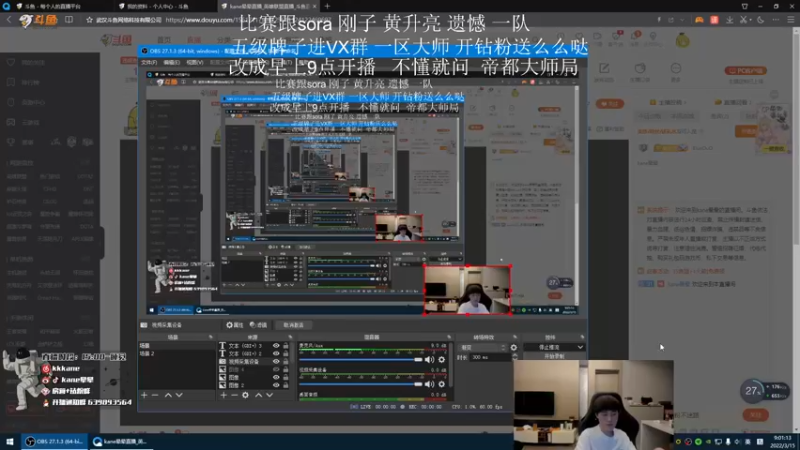
Task: Open the transition properties gear next to 渐变
Action: click(x=514, y=347)
